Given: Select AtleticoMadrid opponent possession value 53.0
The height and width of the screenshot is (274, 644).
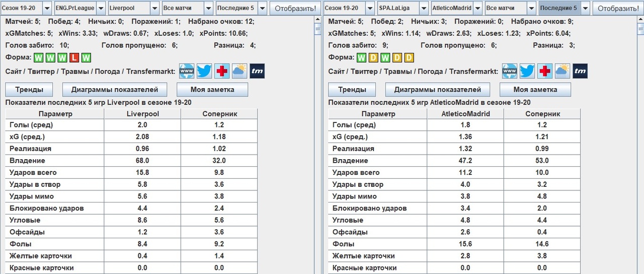Looking at the screenshot, I should [x=542, y=161].
